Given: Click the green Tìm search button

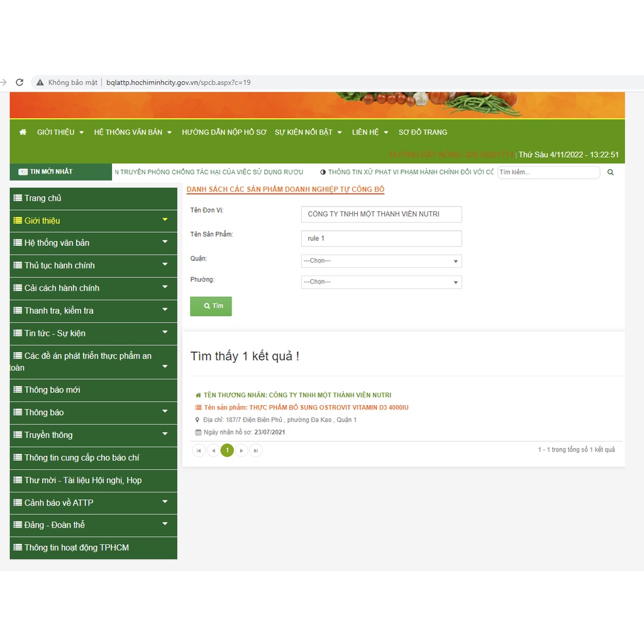Looking at the screenshot, I should (211, 306).
